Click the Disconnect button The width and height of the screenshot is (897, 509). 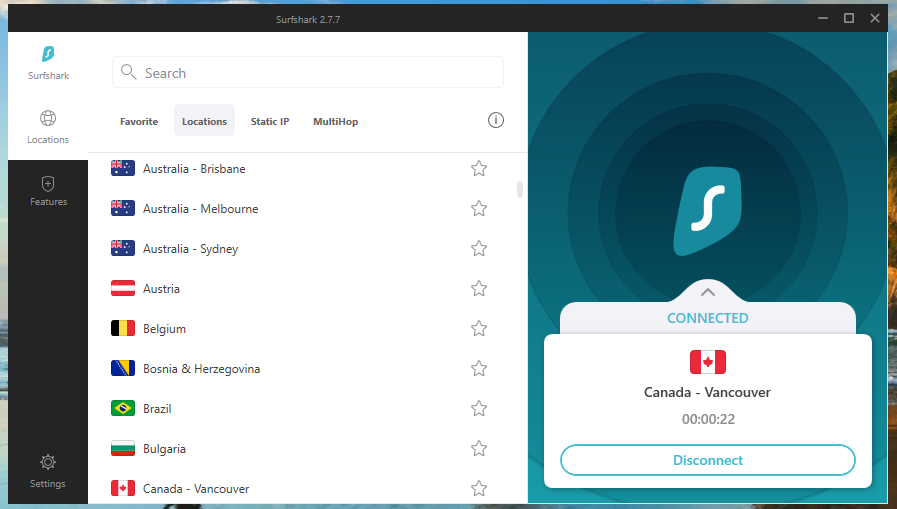[x=708, y=460]
